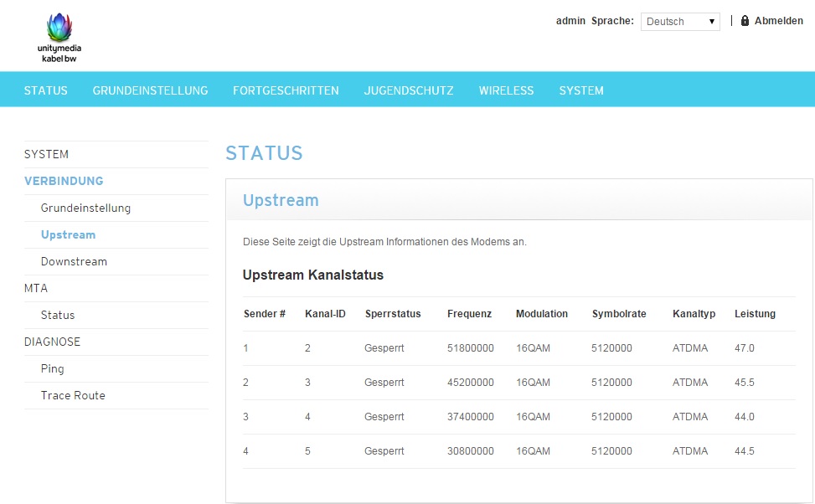Select the Upstream sidebar entry
The height and width of the screenshot is (504, 815).
[68, 235]
